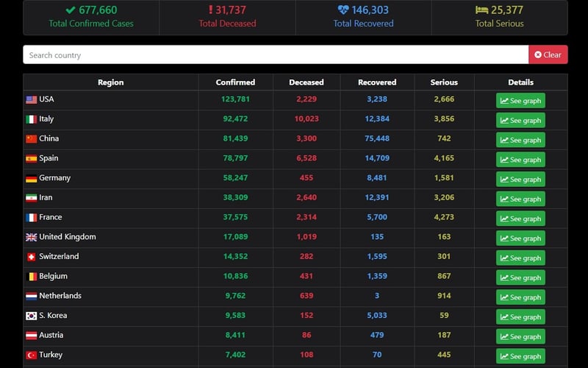Click the S. Korea flag icon
This screenshot has width=588, height=368.
pyautogui.click(x=31, y=316)
